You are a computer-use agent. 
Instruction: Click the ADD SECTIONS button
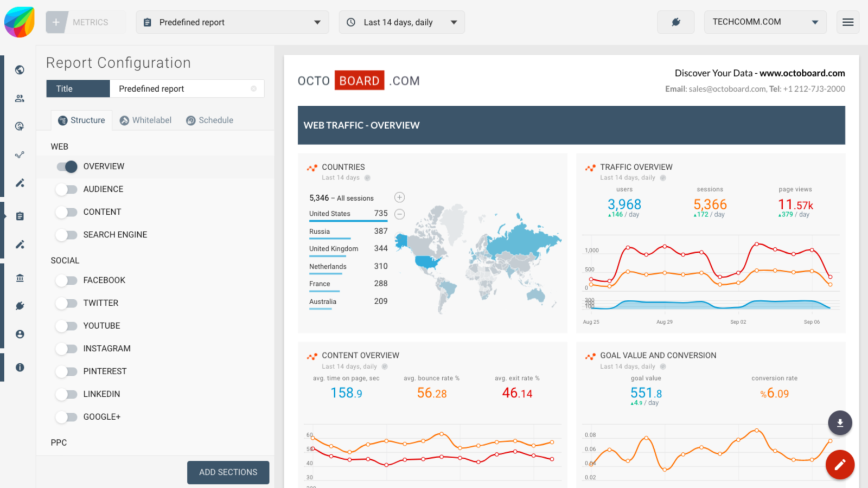tap(228, 472)
